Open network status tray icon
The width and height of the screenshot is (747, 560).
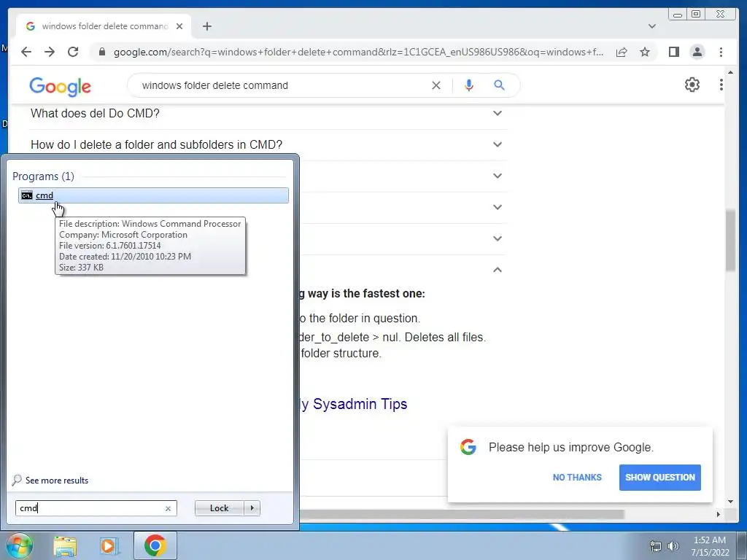[656, 546]
